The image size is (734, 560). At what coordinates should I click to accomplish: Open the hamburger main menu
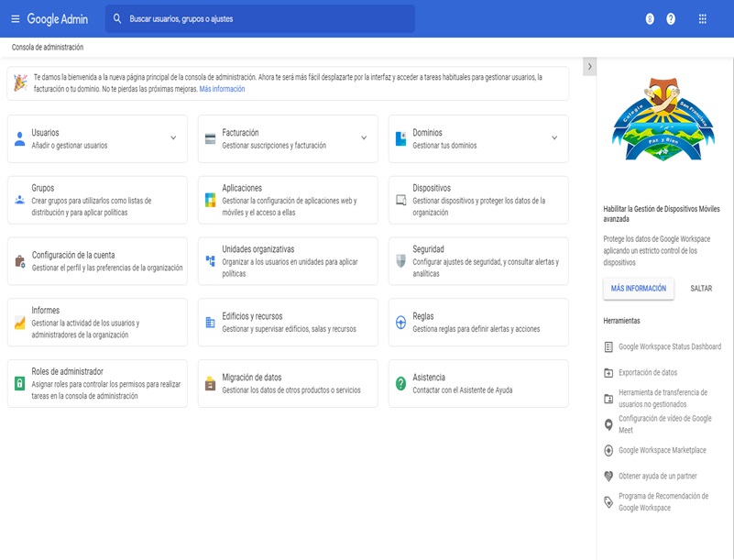pos(15,18)
